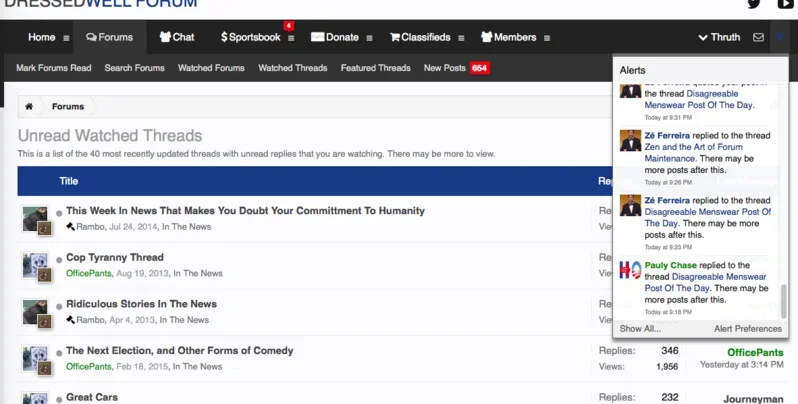Click the Forums breadcrumb link
The height and width of the screenshot is (404, 798).
click(x=68, y=106)
